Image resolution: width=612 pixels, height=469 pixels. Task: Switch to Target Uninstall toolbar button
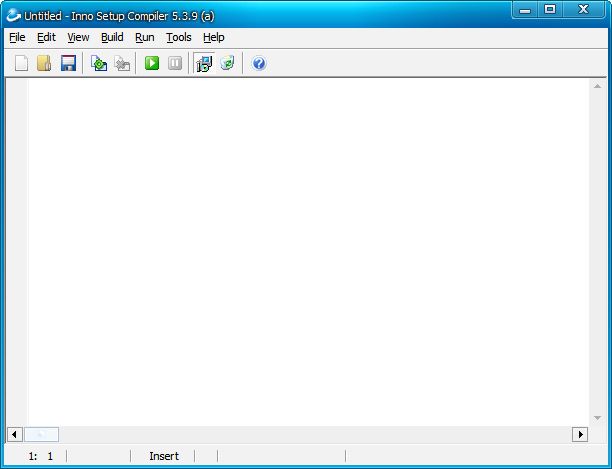click(x=228, y=63)
